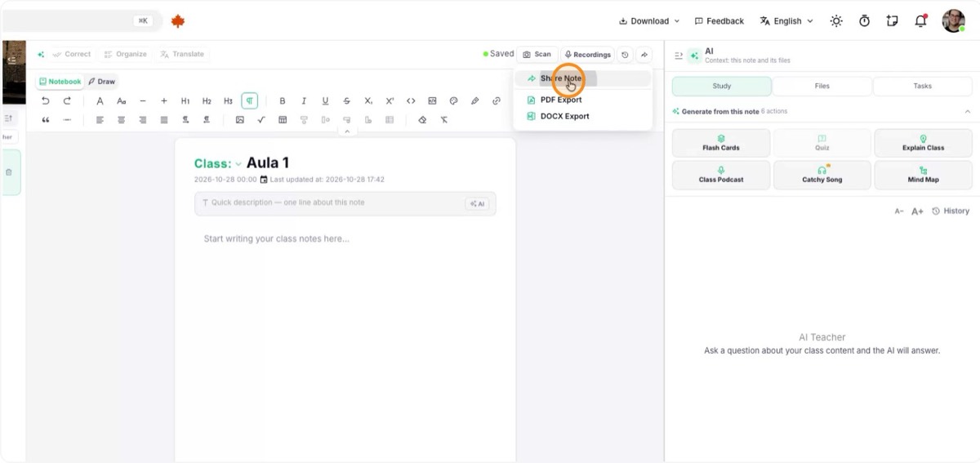Insert an image into the note
Image resolution: width=980 pixels, height=463 pixels.
[240, 120]
